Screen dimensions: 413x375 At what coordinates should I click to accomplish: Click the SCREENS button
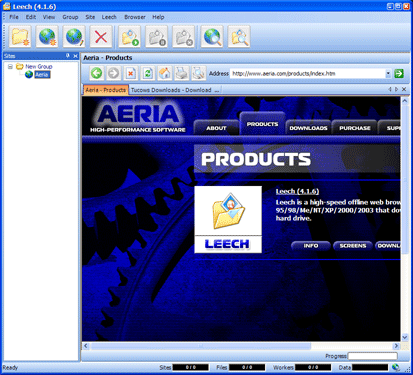click(x=353, y=246)
